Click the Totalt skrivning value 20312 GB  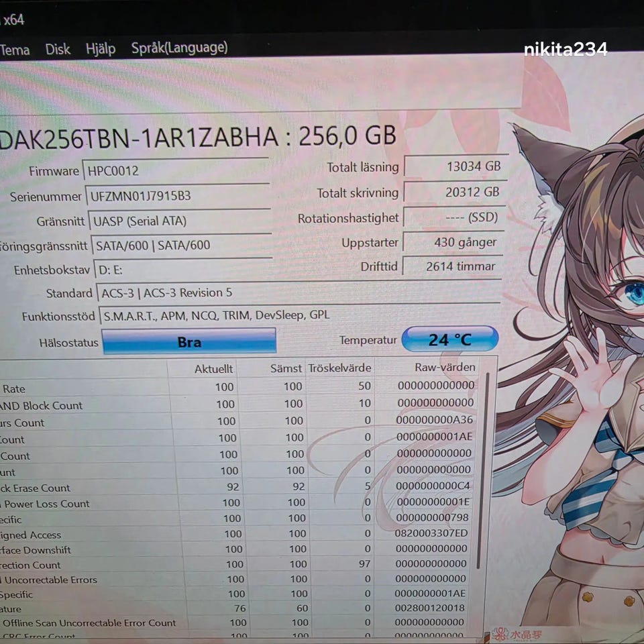(455, 192)
